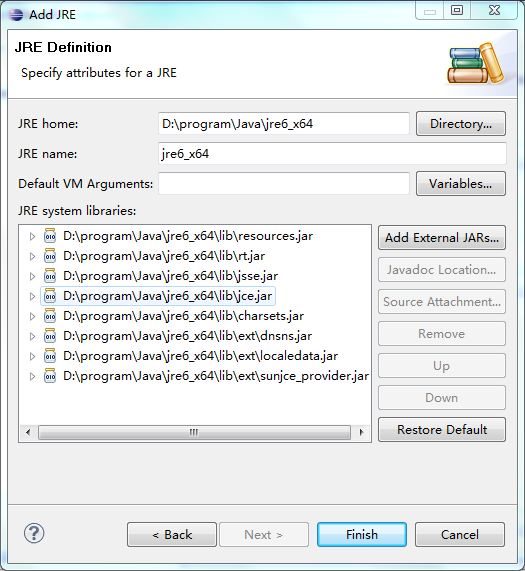Focus the Default VM Arguments field

click(x=284, y=184)
